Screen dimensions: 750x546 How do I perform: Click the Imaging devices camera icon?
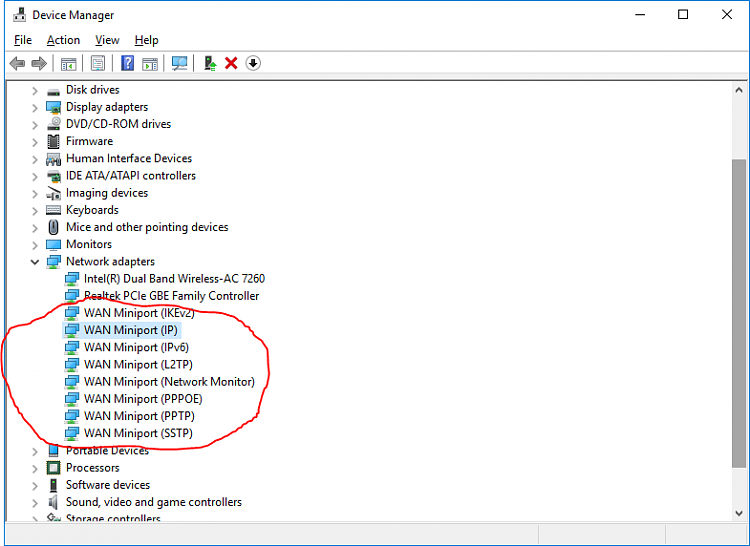tap(54, 193)
